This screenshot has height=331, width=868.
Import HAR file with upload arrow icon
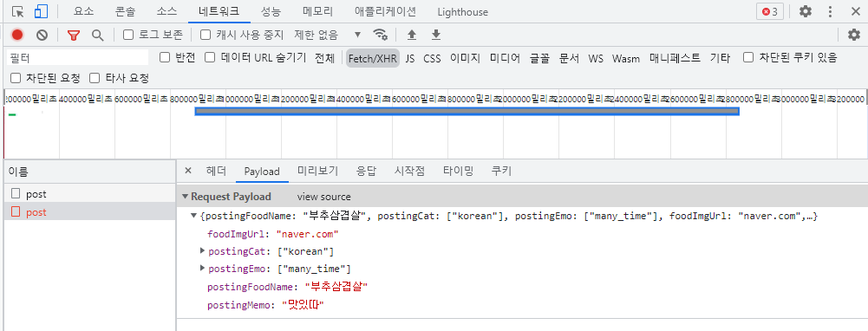(x=411, y=35)
